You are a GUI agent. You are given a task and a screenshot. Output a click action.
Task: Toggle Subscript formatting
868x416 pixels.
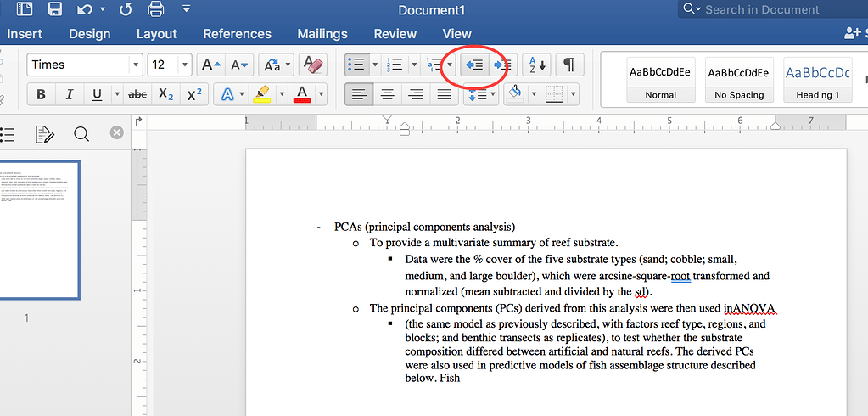coord(166,95)
